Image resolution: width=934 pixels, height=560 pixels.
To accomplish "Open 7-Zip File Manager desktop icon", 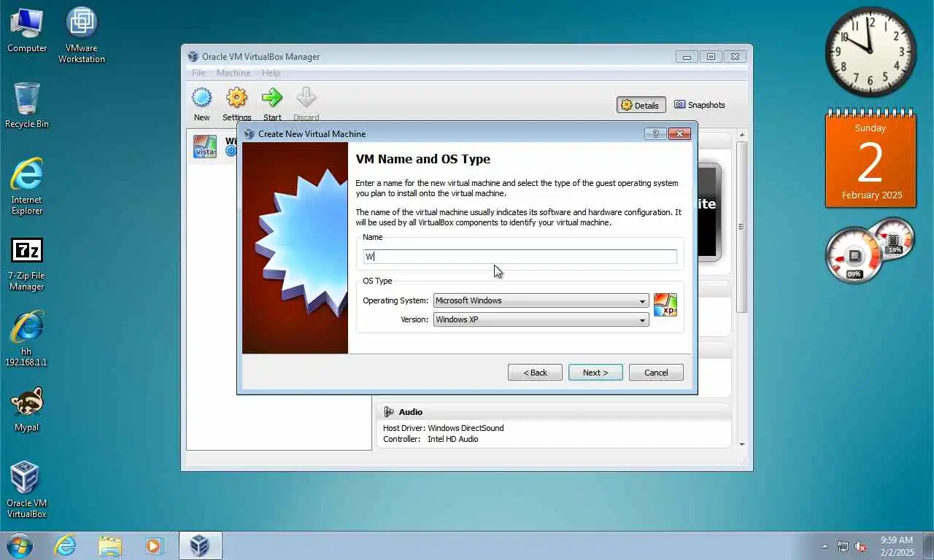I will tap(27, 264).
